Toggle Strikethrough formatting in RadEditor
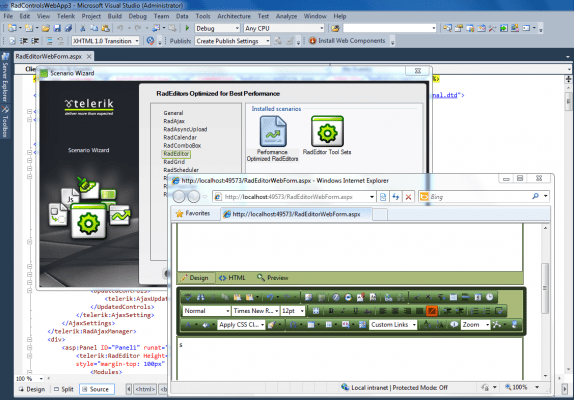Viewport: 574px width, 400px height. 368,311
